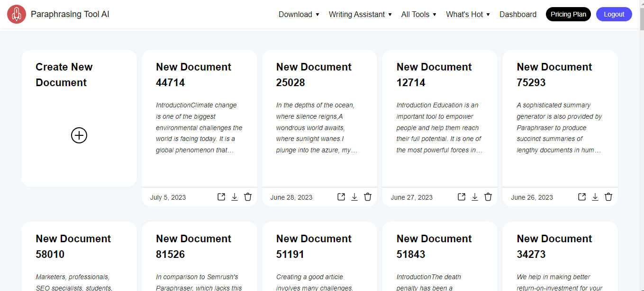The width and height of the screenshot is (644, 291).
Task: Click the 'sophisticated summary generator' preview text
Action: pyautogui.click(x=559, y=128)
